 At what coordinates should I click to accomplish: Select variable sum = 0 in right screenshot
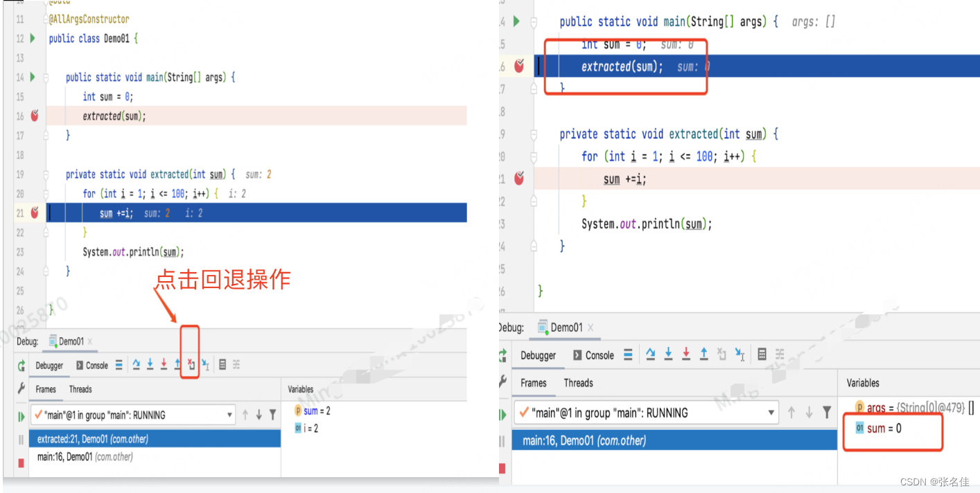point(879,429)
